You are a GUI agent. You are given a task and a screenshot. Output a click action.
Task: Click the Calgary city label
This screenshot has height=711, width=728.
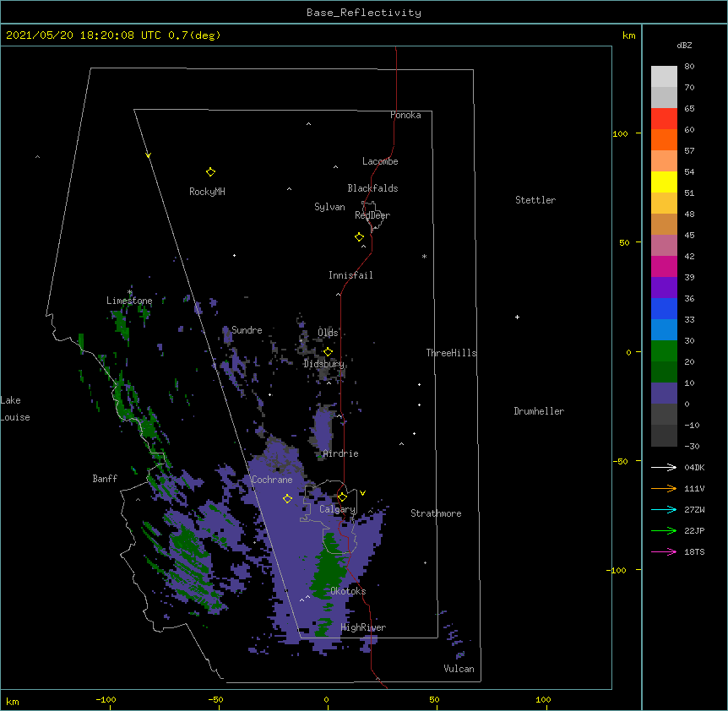point(337,509)
